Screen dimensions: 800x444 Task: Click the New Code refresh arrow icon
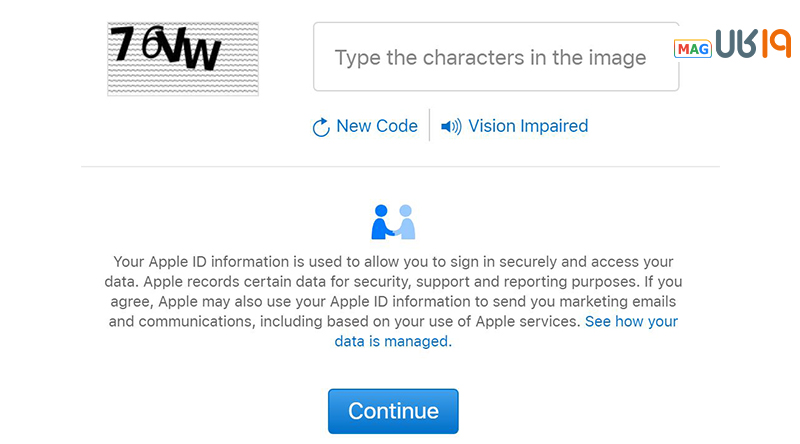(x=321, y=127)
